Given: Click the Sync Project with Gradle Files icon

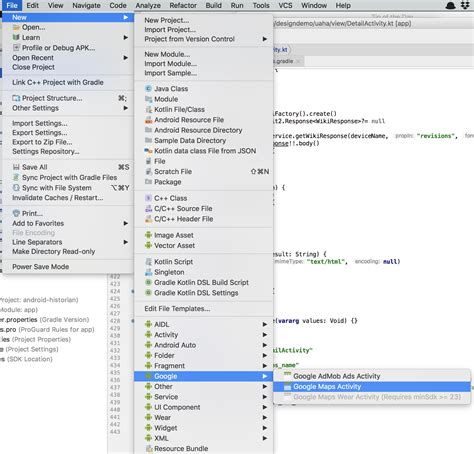Looking at the screenshot, I should (x=16, y=177).
